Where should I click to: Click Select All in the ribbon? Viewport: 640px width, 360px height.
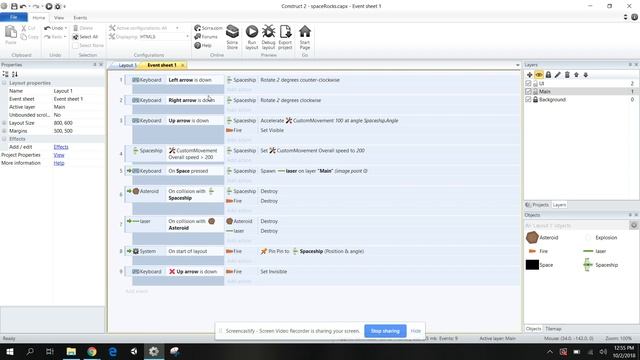click(85, 37)
